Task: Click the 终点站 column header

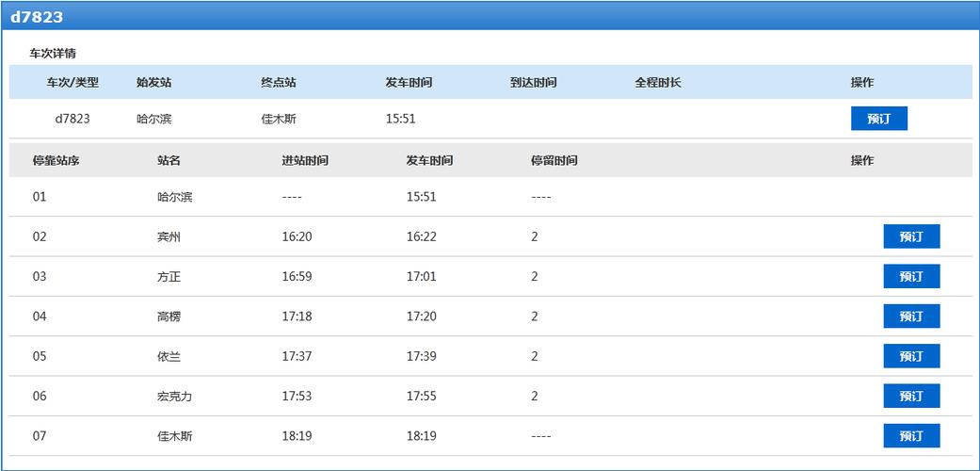Action: pyautogui.click(x=279, y=83)
